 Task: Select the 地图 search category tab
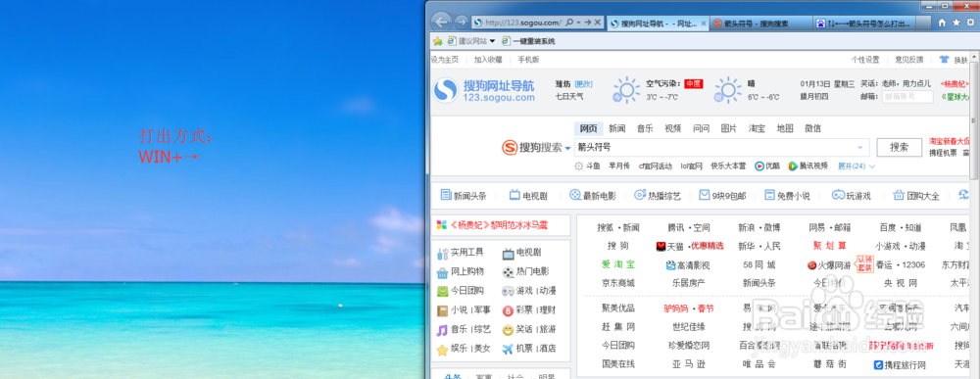(785, 128)
